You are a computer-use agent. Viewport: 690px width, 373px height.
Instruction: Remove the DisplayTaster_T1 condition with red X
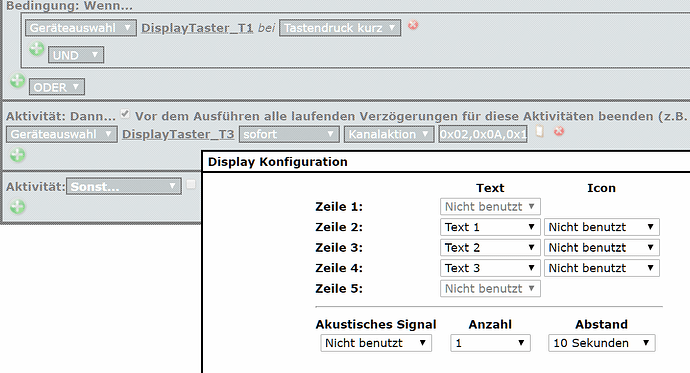(x=413, y=25)
